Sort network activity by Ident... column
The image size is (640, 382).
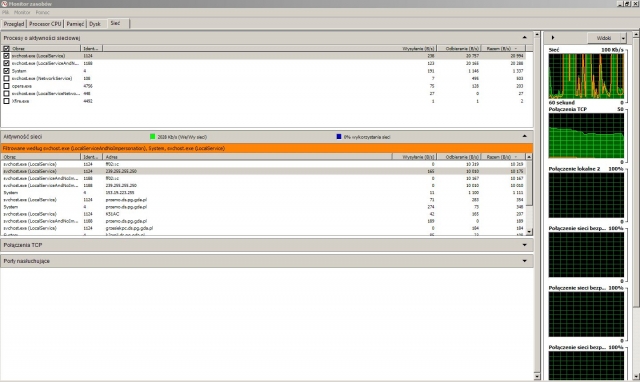click(x=91, y=157)
